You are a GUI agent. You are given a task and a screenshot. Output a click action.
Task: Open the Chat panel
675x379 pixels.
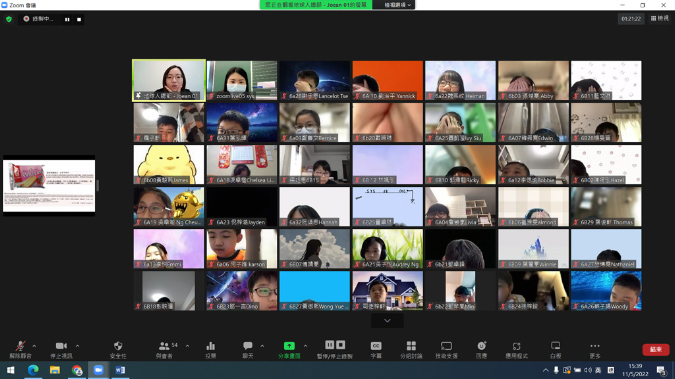click(248, 349)
